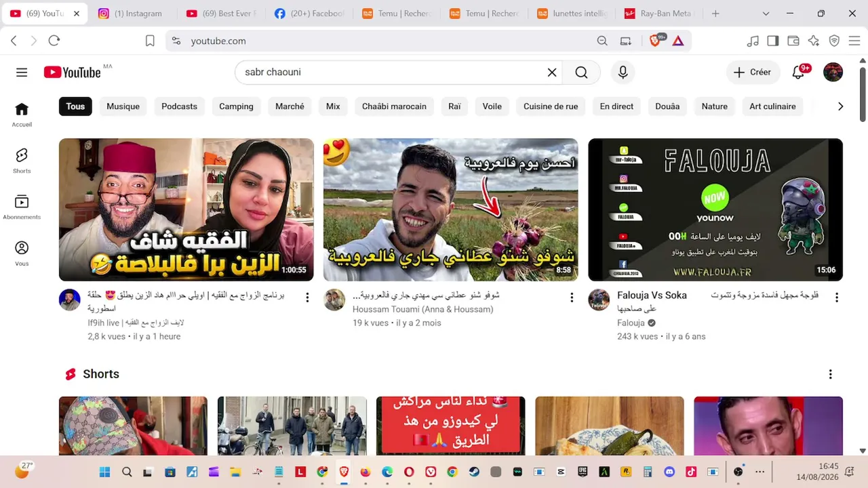Image resolution: width=868 pixels, height=488 pixels.
Task: Open Brave Leo AI sparkle icon
Action: [x=814, y=41]
